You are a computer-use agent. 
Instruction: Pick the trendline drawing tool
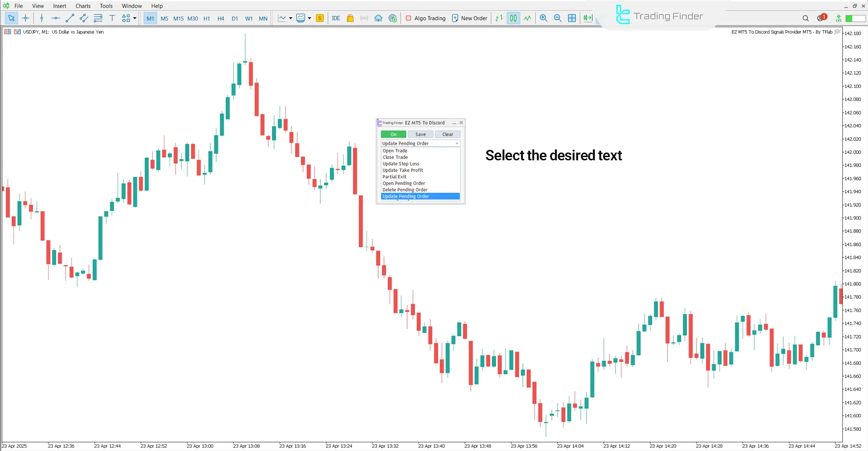(70, 18)
